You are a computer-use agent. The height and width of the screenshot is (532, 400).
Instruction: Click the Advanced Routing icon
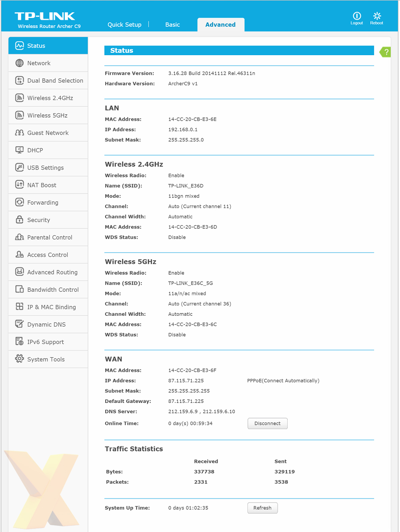pyautogui.click(x=20, y=272)
